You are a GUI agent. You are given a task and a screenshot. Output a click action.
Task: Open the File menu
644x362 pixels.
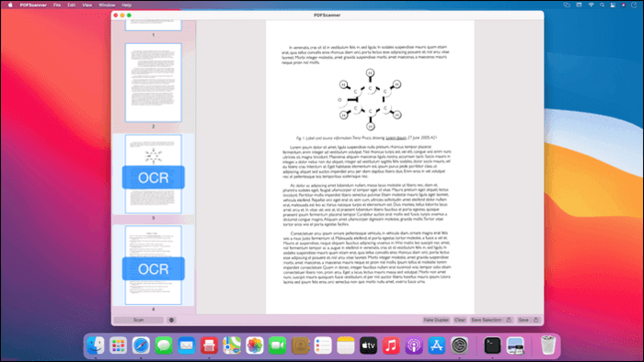57,5
